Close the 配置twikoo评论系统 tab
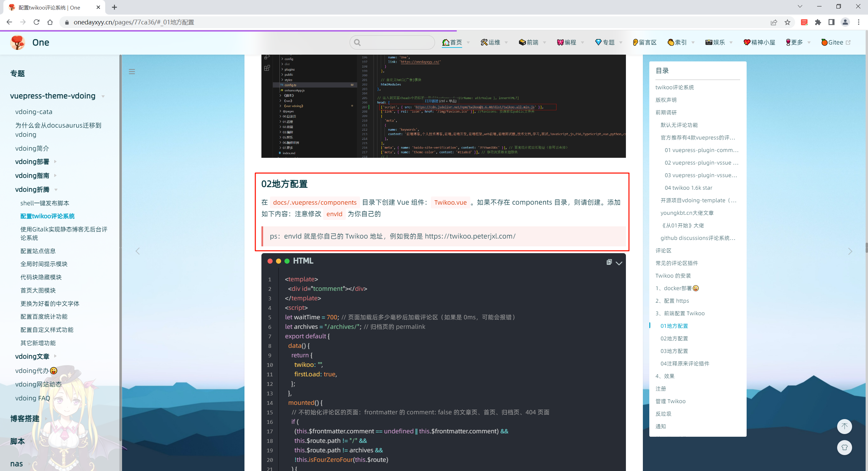Image resolution: width=868 pixels, height=471 pixels. pyautogui.click(x=98, y=7)
